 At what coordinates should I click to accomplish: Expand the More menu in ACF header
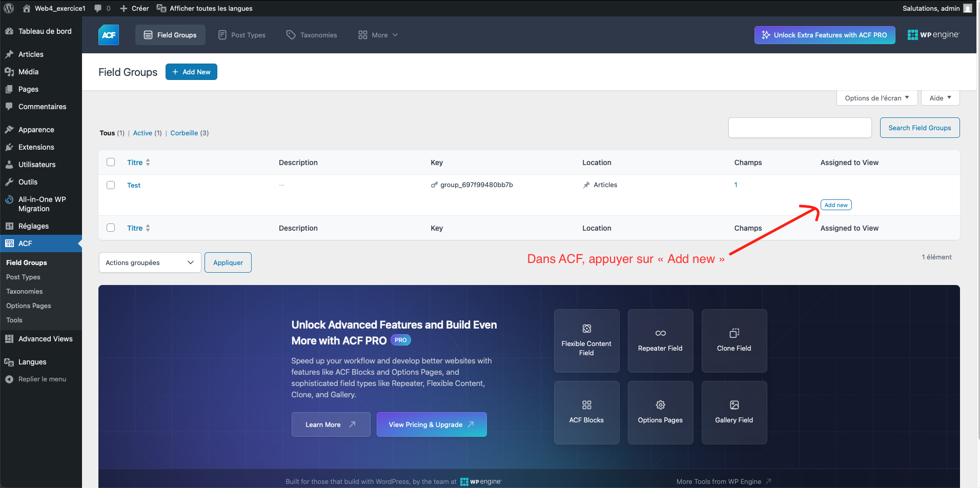pyautogui.click(x=378, y=35)
